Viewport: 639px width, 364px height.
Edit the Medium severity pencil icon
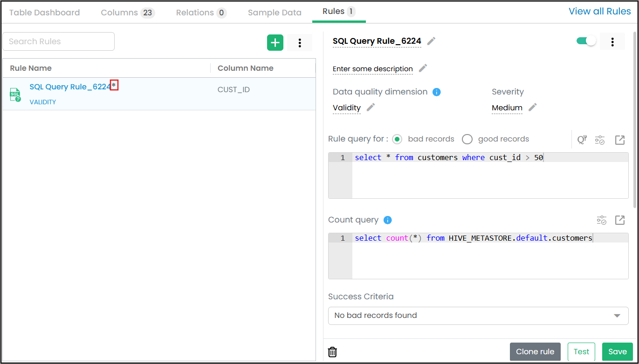tap(533, 108)
